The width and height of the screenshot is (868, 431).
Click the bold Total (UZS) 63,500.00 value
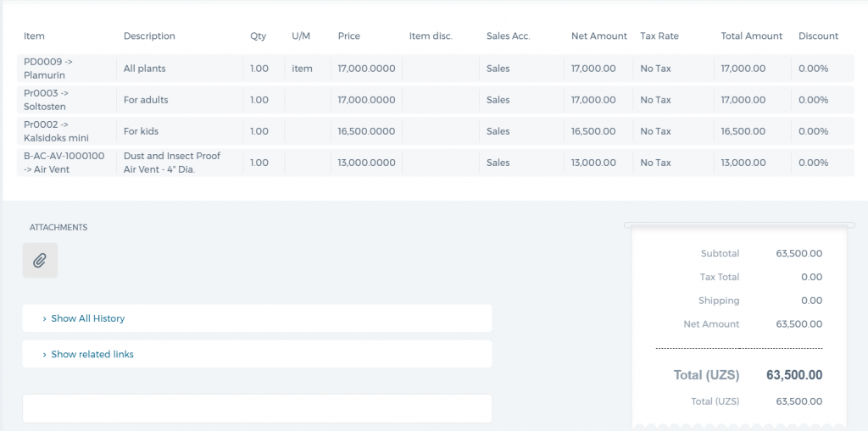pos(794,374)
